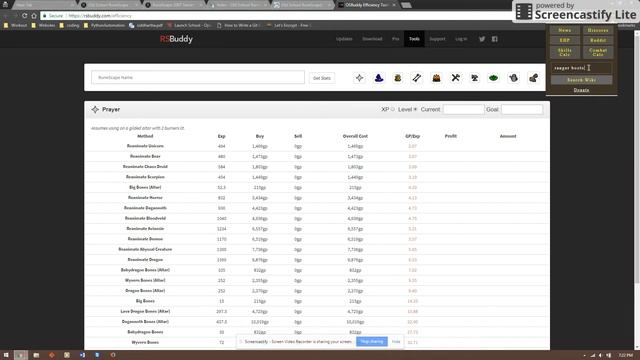Click the Dragon Bones (Altar) row
Image resolution: width=640 pixels, height=360 pixels.
click(317, 291)
